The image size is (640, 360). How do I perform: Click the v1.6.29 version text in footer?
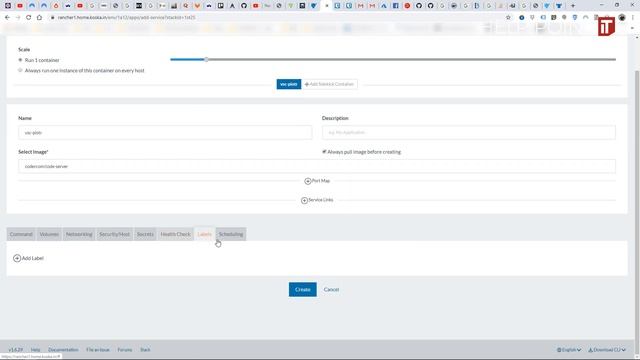(x=16, y=350)
